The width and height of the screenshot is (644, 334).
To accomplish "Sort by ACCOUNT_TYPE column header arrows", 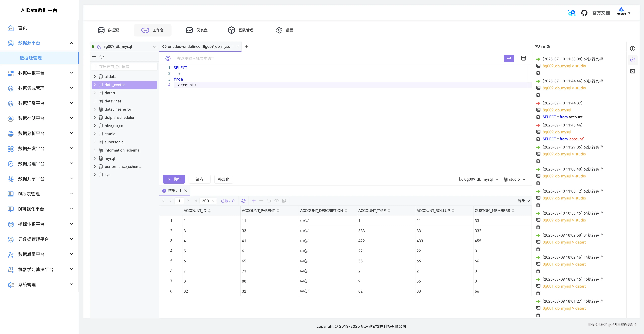I will click(389, 211).
